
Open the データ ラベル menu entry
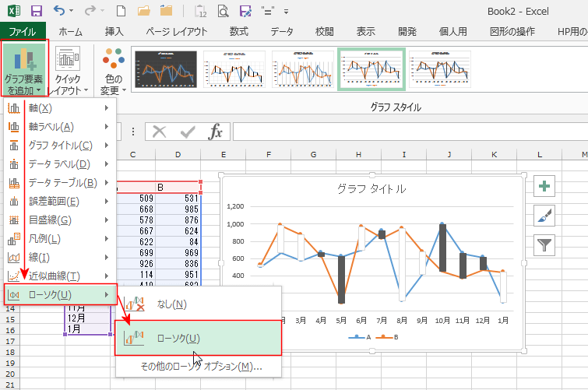tap(59, 163)
